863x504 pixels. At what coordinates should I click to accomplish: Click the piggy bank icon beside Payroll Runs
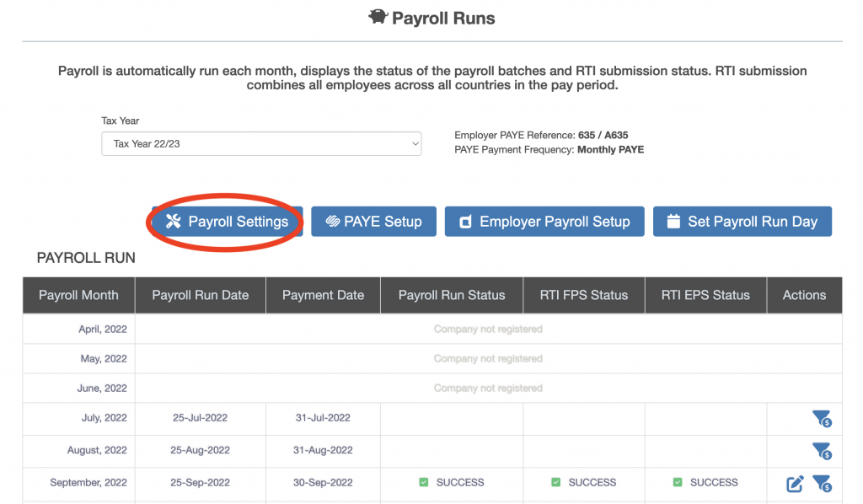tap(378, 18)
